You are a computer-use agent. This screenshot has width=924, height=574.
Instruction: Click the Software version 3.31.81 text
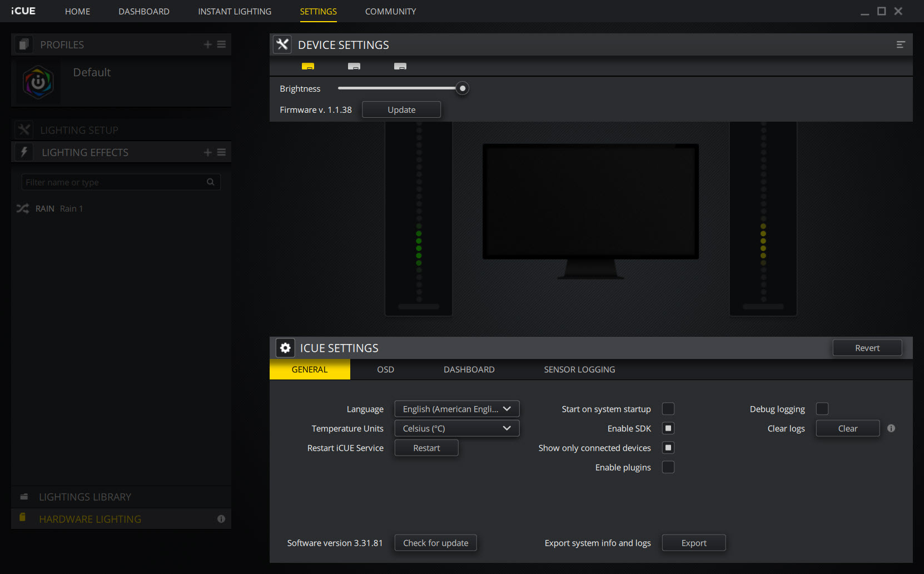(335, 543)
